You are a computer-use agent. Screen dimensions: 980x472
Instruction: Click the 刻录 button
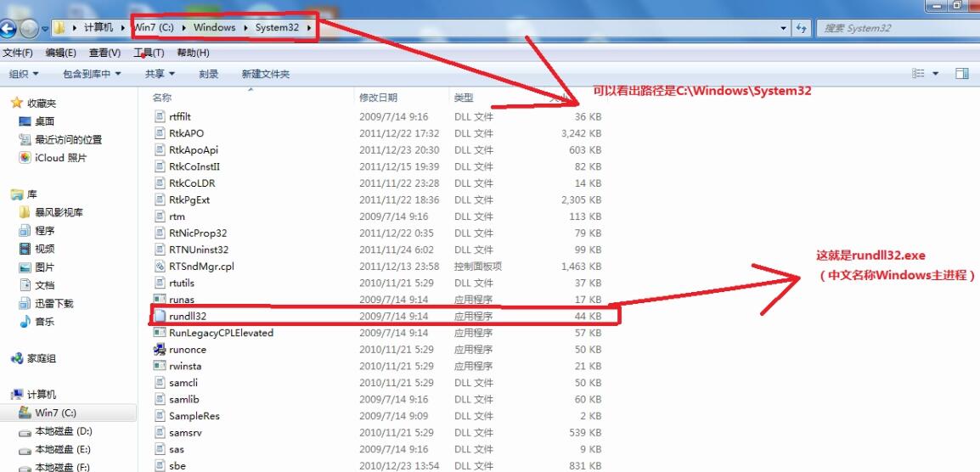pos(208,74)
